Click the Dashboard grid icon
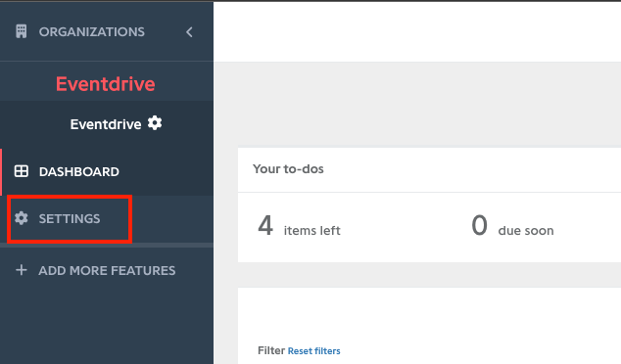 pos(21,171)
